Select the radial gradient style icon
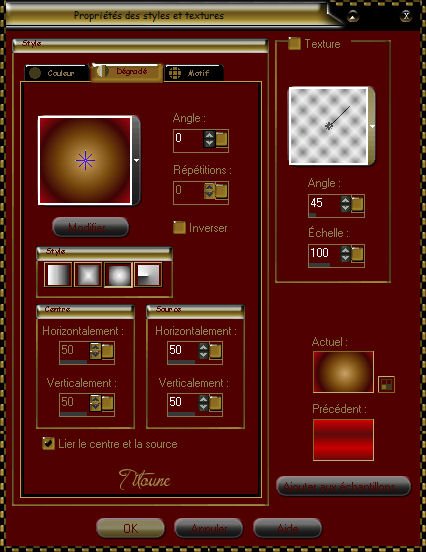Screen dimensions: 426x552 click(148, 275)
